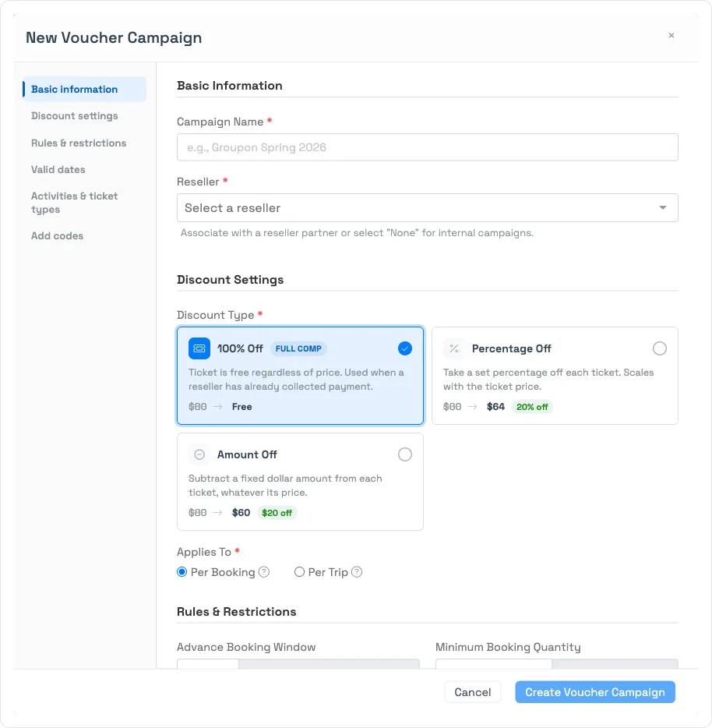Click the reseller helper text about internal campaigns

click(x=357, y=232)
